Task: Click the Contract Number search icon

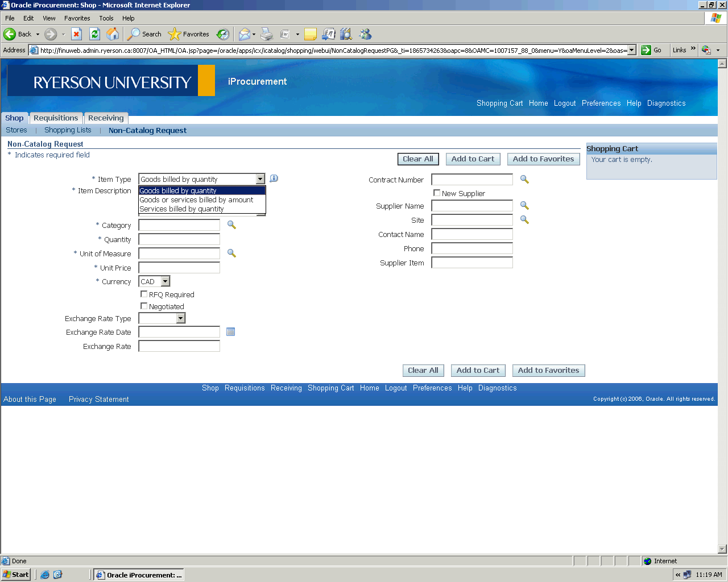Action: point(524,180)
